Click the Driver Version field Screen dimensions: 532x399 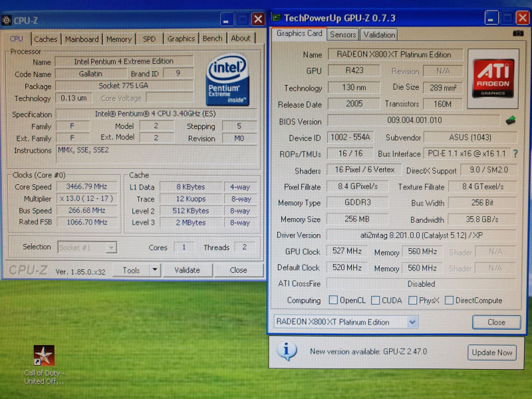coord(421,235)
